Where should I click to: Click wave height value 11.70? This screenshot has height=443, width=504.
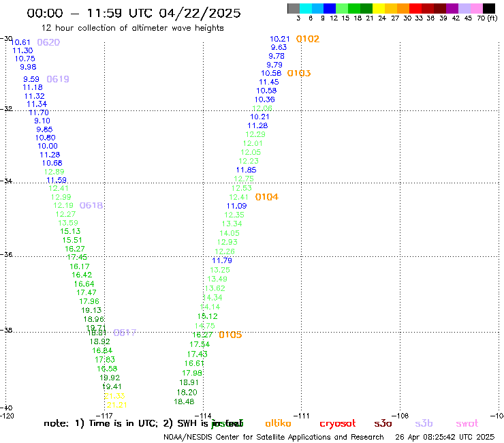[39, 112]
